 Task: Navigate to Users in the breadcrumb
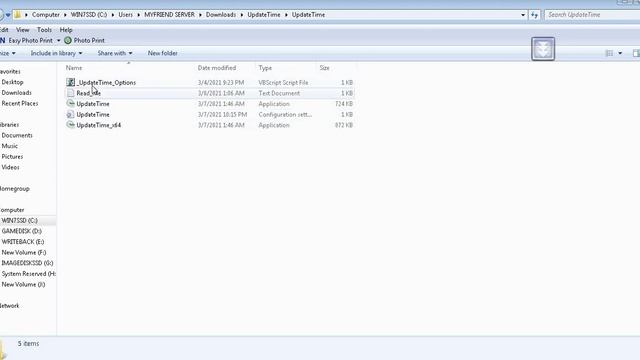coord(125,15)
